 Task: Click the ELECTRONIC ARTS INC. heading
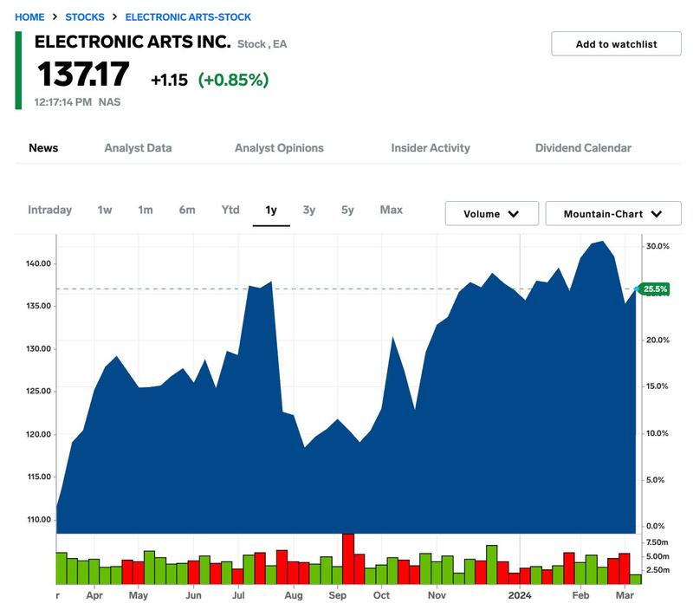point(133,42)
